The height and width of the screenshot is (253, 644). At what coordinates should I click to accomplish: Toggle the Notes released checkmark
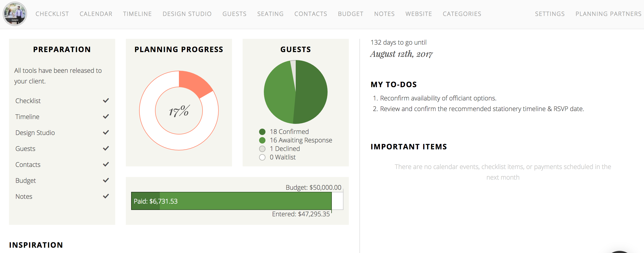click(x=106, y=196)
